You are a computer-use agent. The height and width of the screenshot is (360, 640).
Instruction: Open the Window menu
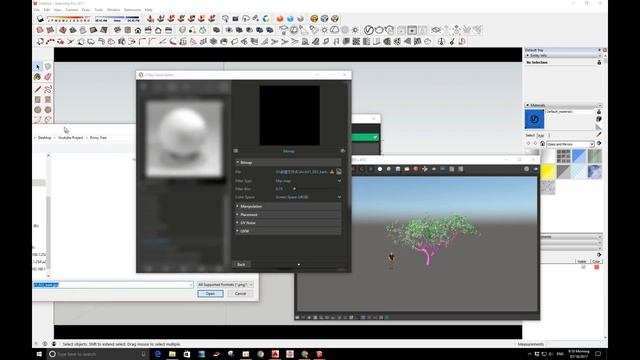[x=113, y=10]
